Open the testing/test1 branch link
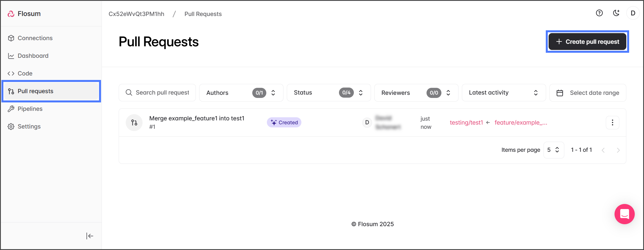The height and width of the screenshot is (250, 644). [x=466, y=123]
